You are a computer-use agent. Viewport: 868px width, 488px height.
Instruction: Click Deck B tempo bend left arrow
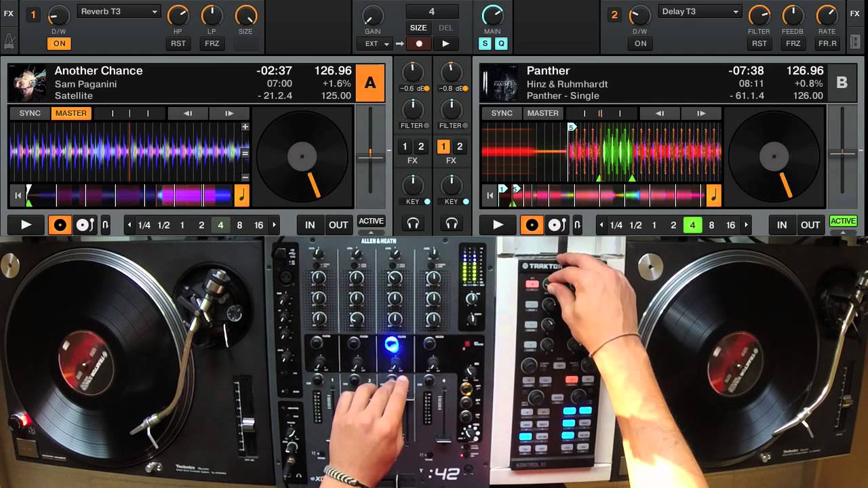(659, 113)
